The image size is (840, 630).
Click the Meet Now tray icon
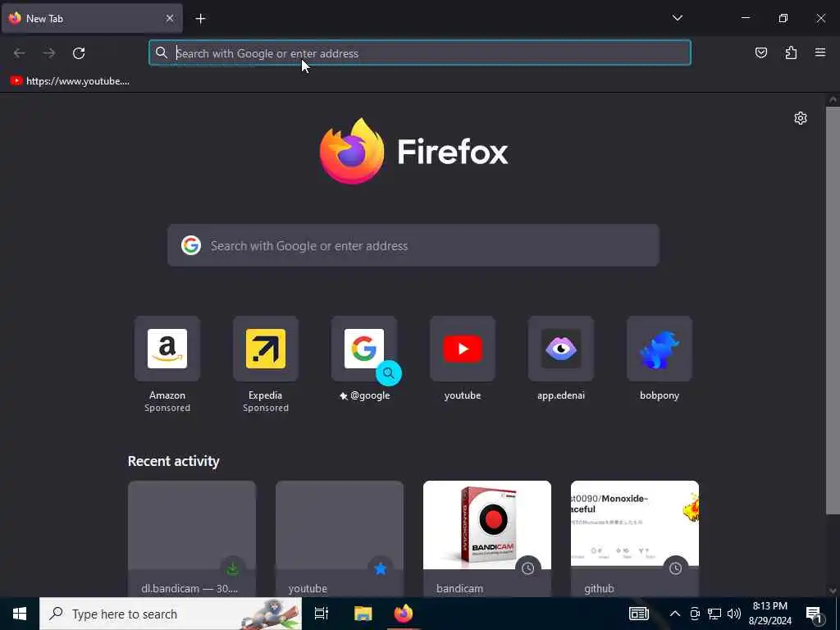(x=695, y=614)
